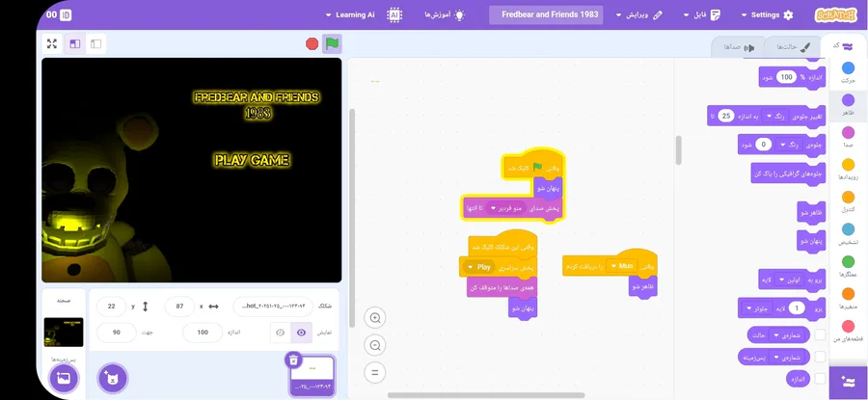
Task: Switch to the صداها (Sounds) tab
Action: 739,47
